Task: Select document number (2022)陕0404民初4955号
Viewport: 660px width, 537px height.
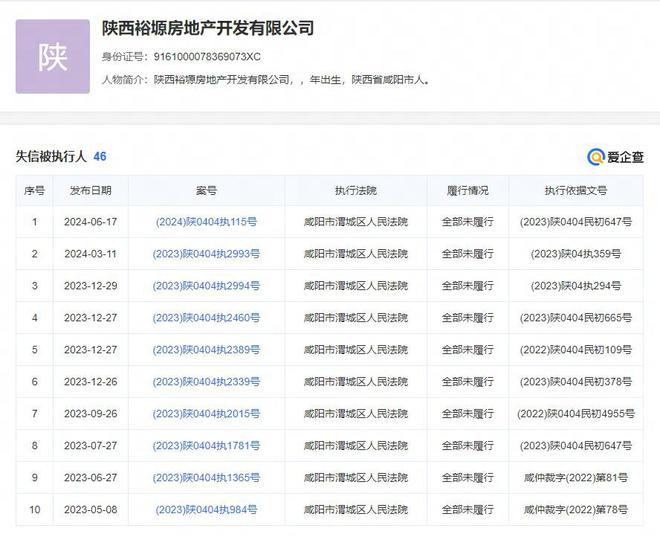Action: [576, 414]
